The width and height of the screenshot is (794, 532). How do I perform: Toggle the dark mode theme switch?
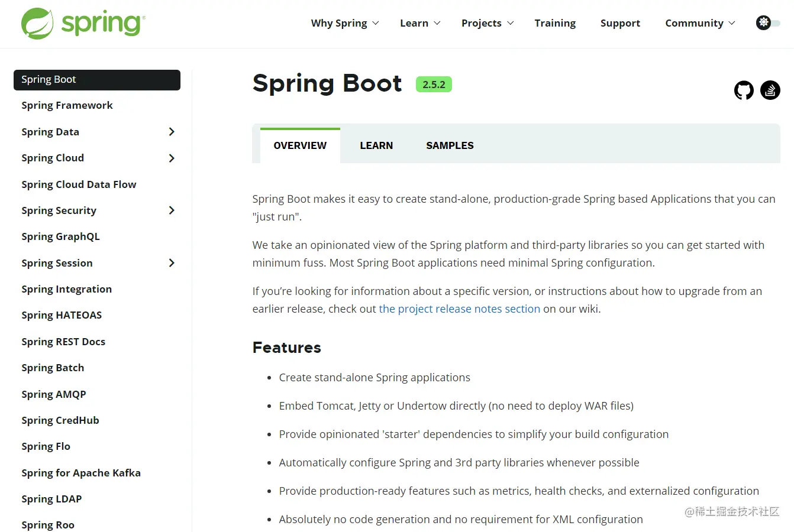[768, 23]
